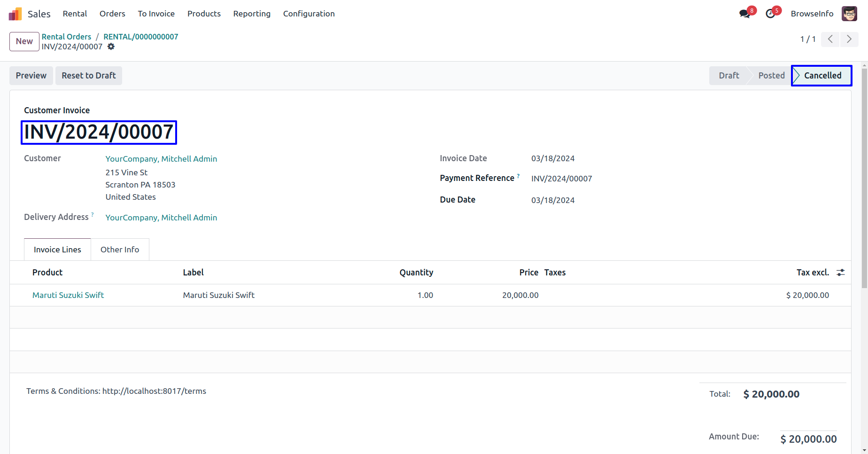Click the Reset to Draft button

click(89, 76)
